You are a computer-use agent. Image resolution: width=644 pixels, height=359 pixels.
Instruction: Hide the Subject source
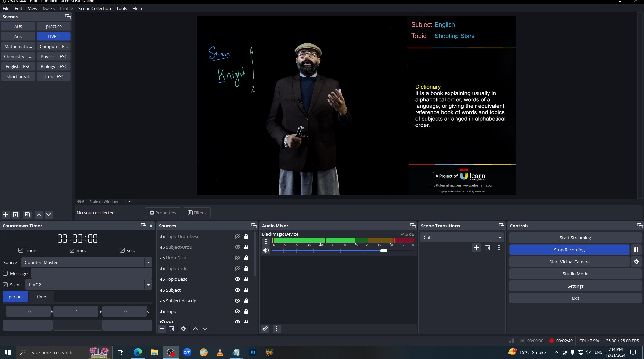click(x=237, y=290)
